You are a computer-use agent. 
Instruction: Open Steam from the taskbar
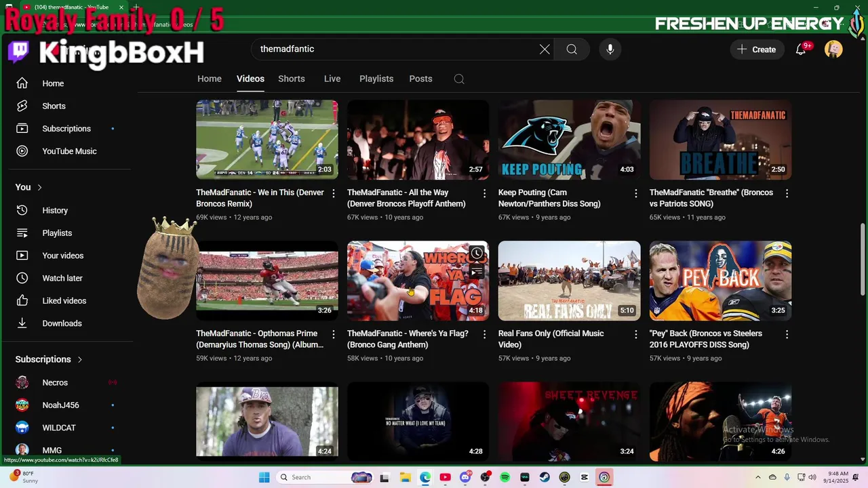coord(545,477)
